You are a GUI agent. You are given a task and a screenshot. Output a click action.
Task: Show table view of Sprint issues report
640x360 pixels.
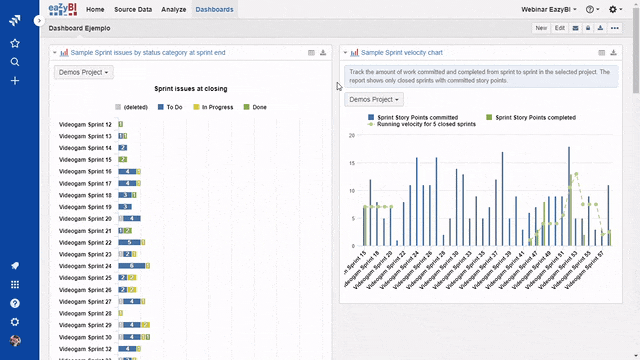click(x=311, y=53)
